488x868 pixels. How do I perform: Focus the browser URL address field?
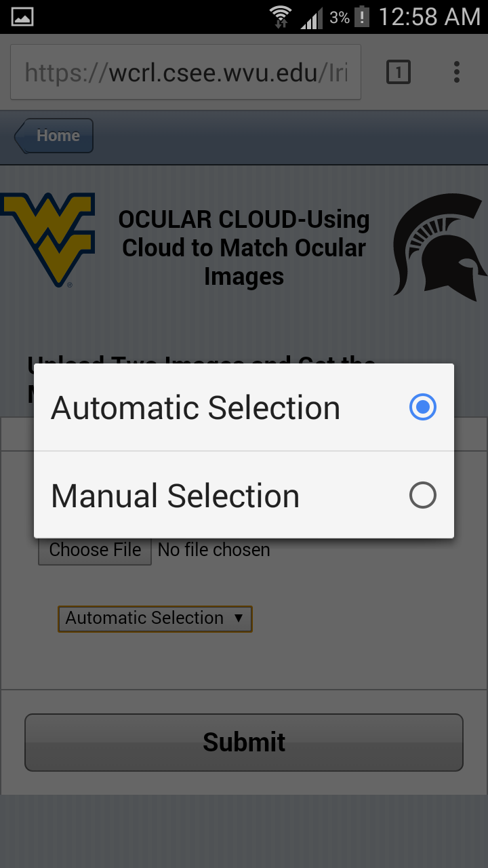coord(186,73)
